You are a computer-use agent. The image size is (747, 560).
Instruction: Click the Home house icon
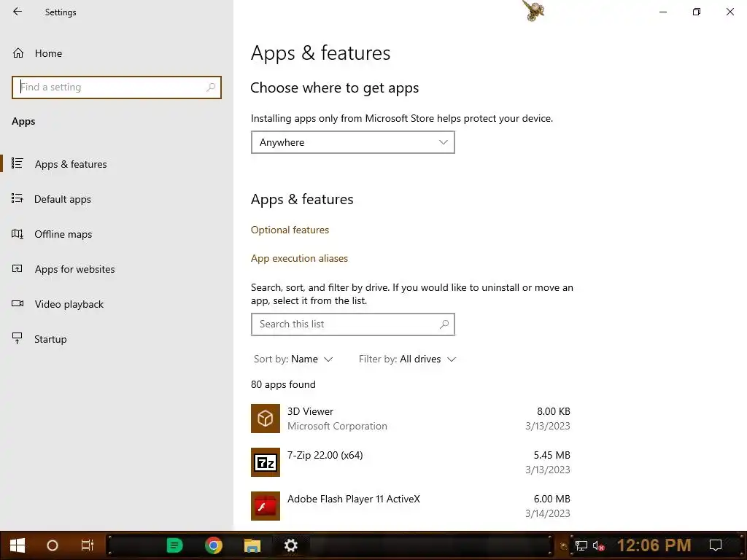pyautogui.click(x=18, y=52)
